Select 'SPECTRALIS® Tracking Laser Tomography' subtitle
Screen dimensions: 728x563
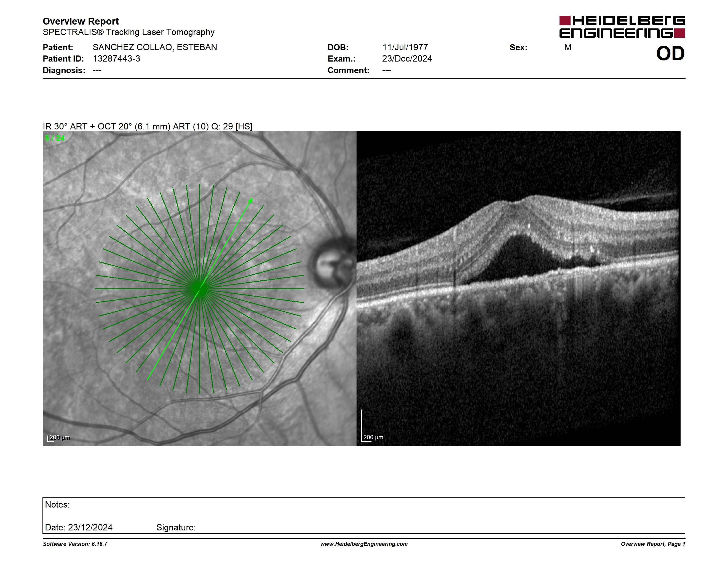pos(128,32)
